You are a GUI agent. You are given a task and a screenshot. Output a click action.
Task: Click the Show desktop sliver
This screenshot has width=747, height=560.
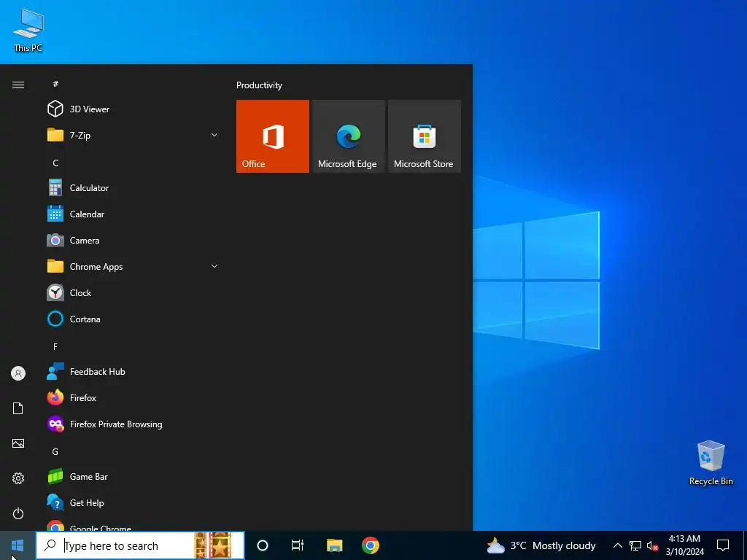point(745,545)
